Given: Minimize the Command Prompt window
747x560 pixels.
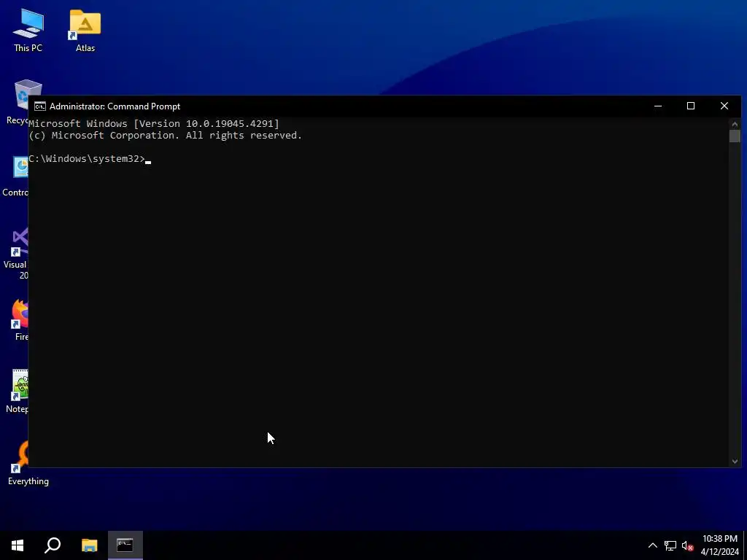Looking at the screenshot, I should 658,106.
